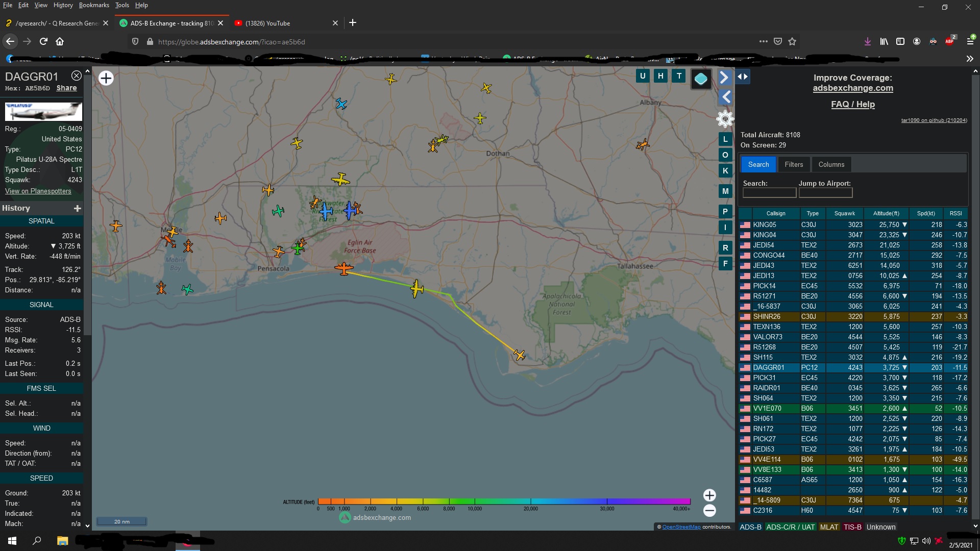Select the KING05 row in aircraft table

click(853, 224)
